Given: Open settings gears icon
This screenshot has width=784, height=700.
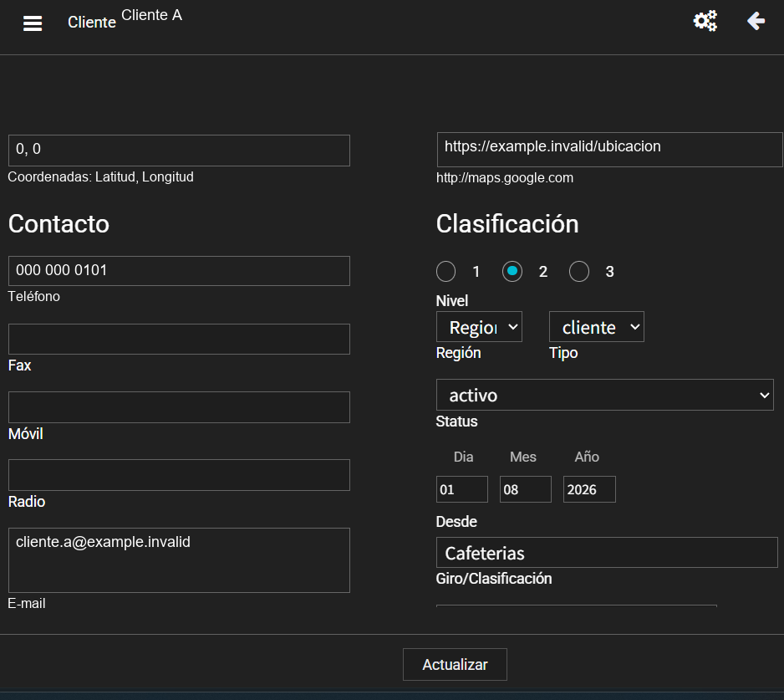Looking at the screenshot, I should (x=705, y=21).
